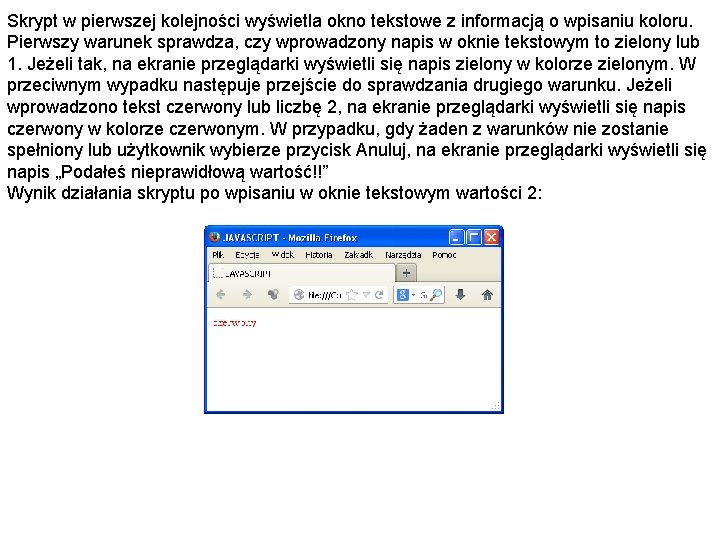Select the JAVASCRIPT browser tab

(x=302, y=273)
